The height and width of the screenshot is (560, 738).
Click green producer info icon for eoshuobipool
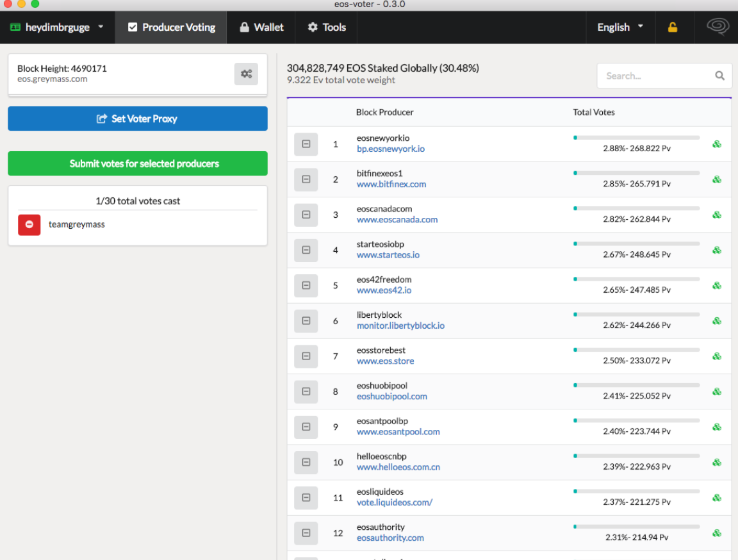[x=717, y=391]
